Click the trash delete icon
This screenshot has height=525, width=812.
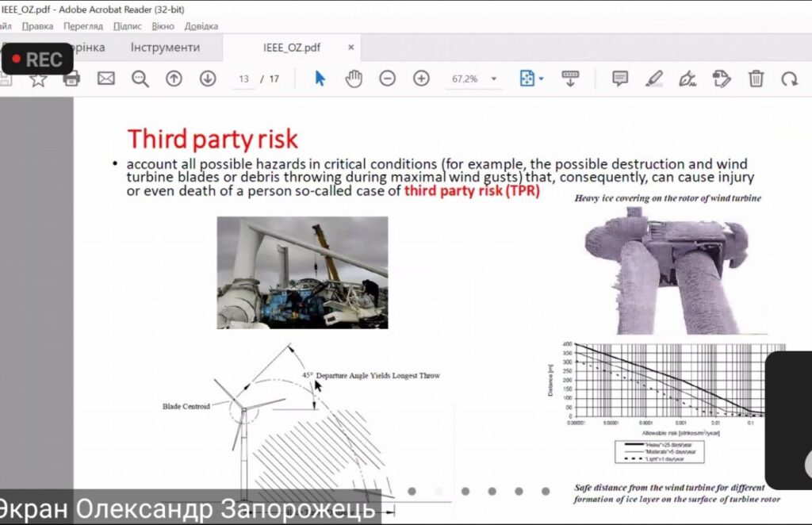(756, 79)
